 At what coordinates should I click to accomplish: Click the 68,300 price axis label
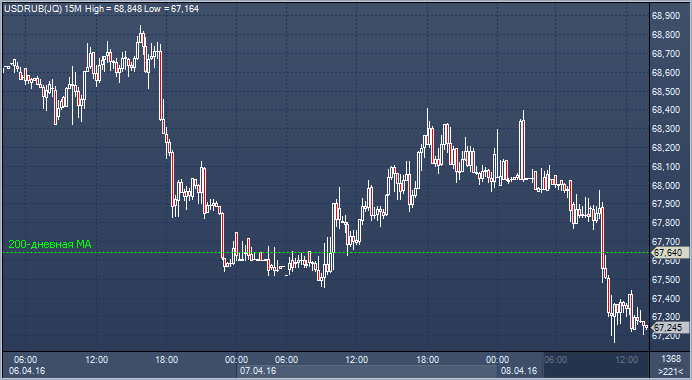(x=666, y=129)
